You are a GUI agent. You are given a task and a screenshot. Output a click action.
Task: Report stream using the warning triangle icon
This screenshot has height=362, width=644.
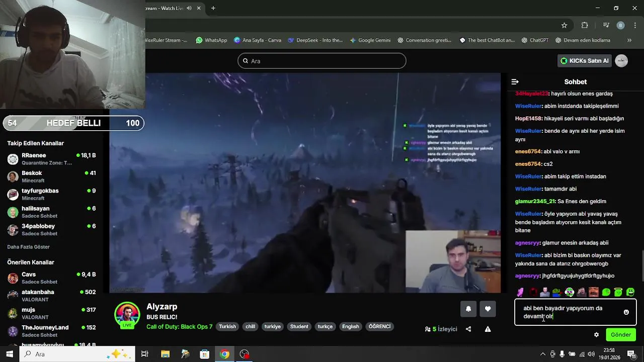point(488,329)
